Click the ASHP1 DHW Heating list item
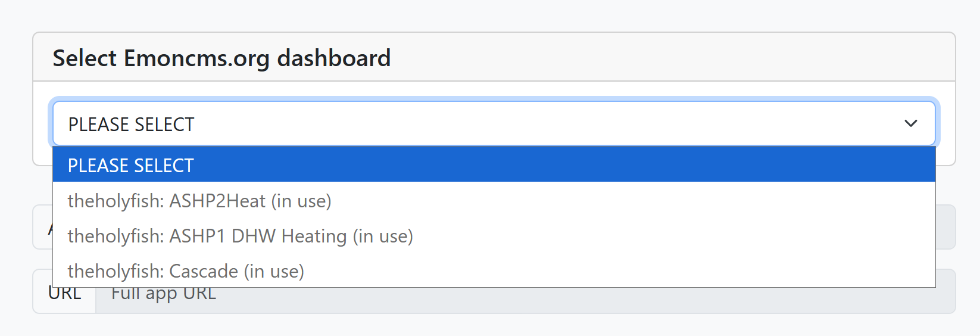This screenshot has height=336, width=980. click(240, 236)
